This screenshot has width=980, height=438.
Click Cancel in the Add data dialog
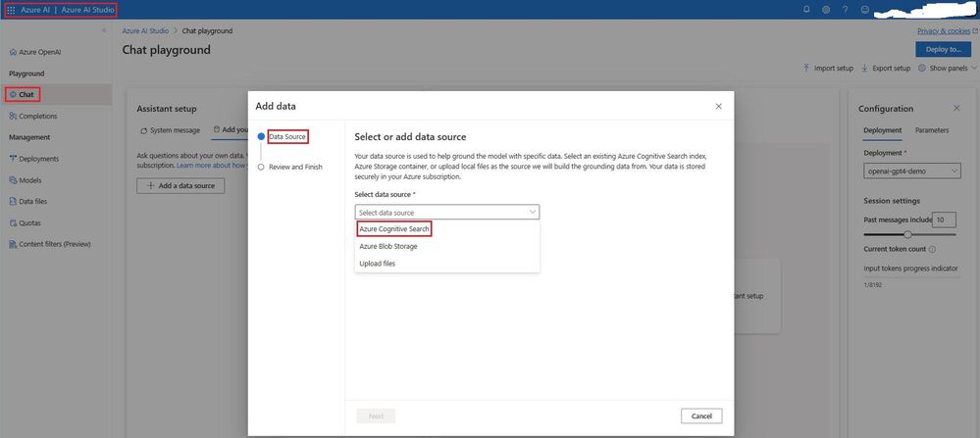click(701, 416)
